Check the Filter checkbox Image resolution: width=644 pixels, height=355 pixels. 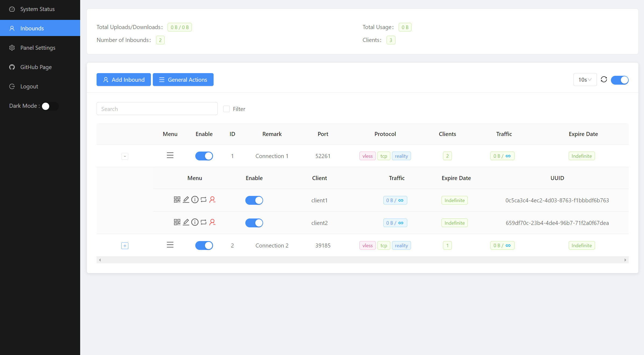(227, 109)
